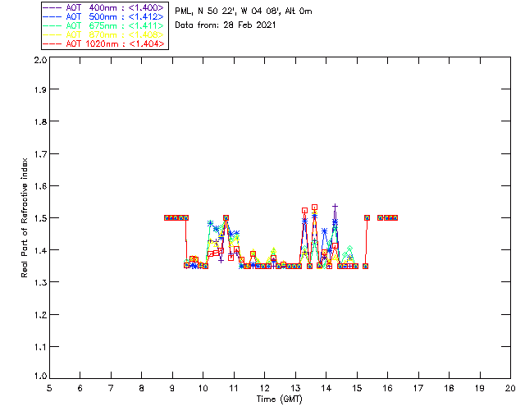
Task: Click the 'Real Part of Refractive index' axis label
Action: 24,217
